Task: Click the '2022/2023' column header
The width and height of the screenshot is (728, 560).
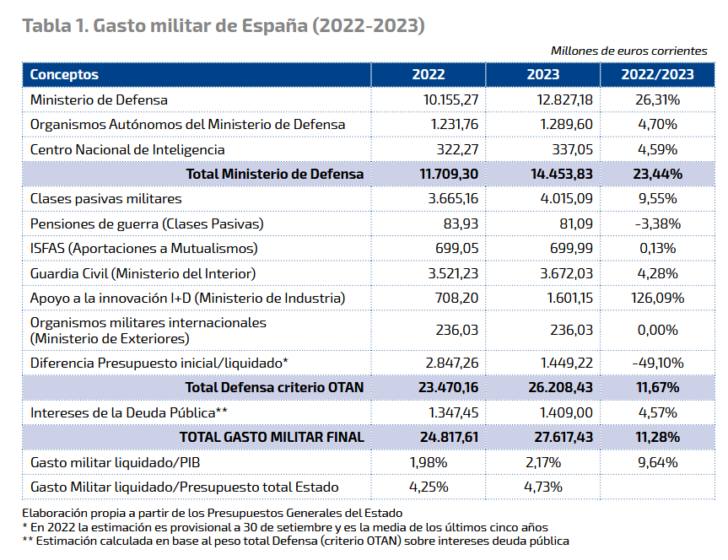Action: point(655,75)
